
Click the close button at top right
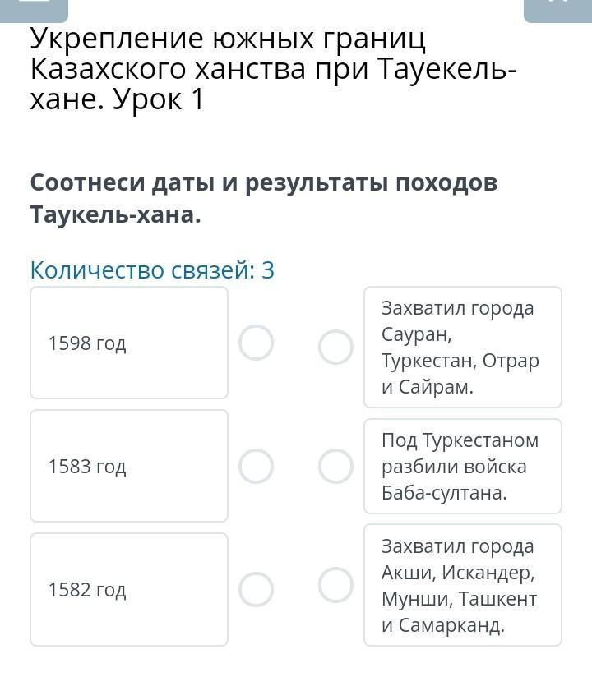click(x=557, y=8)
